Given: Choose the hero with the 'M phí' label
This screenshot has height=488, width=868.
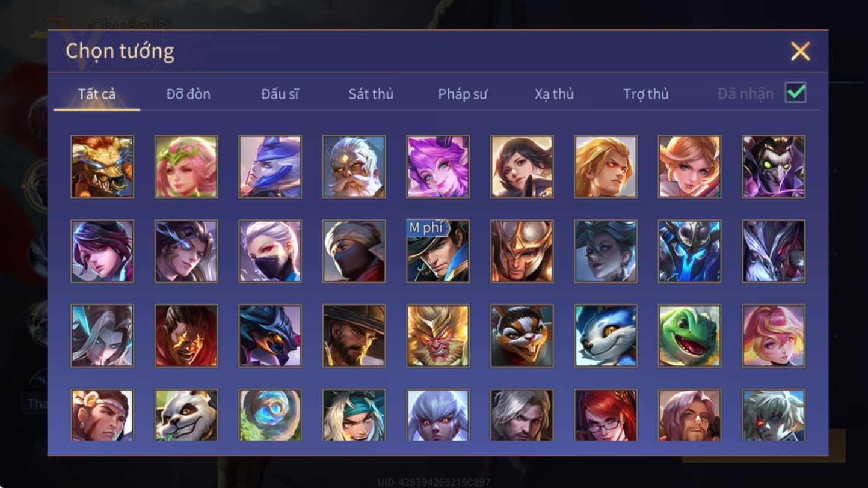Looking at the screenshot, I should click(438, 251).
